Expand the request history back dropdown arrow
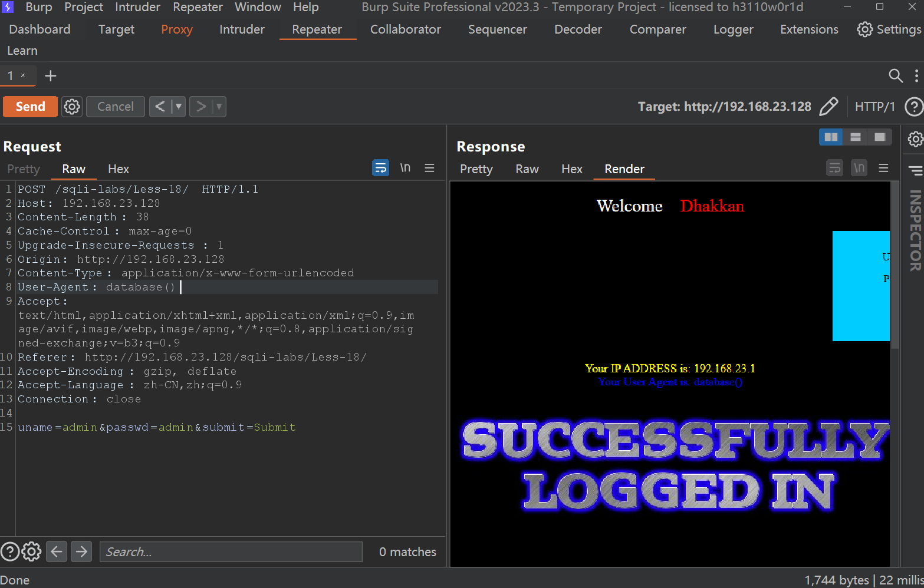The width and height of the screenshot is (924, 588). (179, 107)
